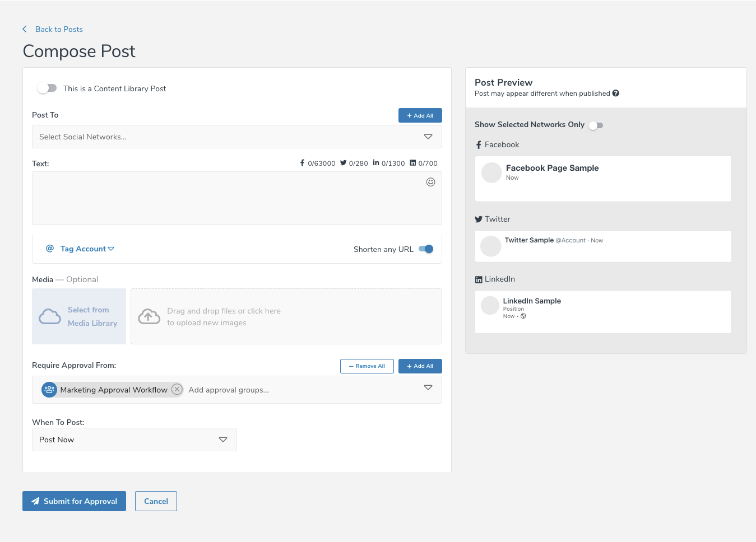Click the upload cloud arrow icon
Image resolution: width=756 pixels, height=542 pixels.
[149, 316]
